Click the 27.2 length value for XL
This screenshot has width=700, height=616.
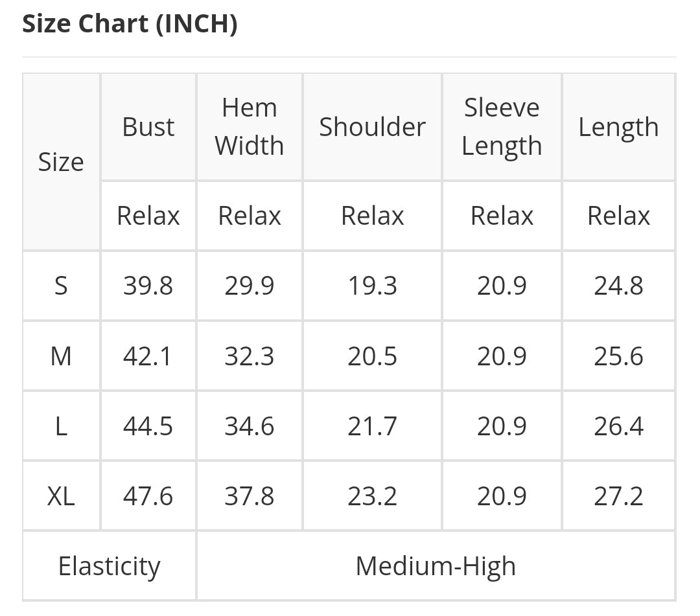[x=618, y=496]
